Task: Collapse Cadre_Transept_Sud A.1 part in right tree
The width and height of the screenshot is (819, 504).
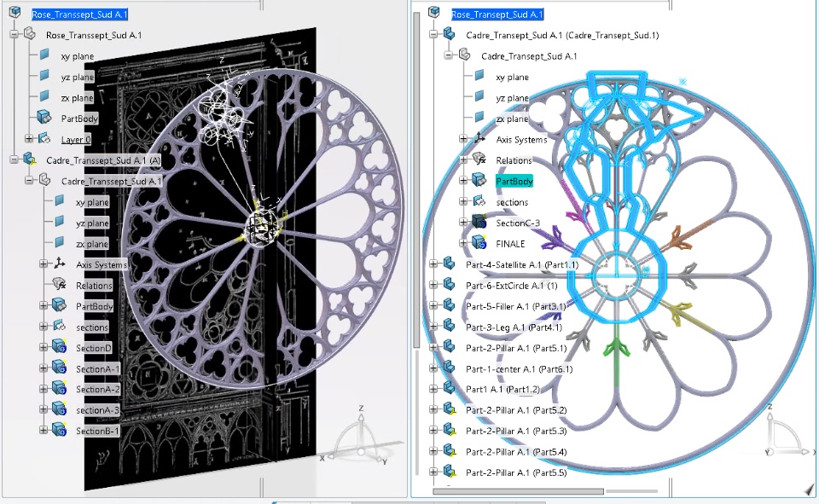Action: [x=449, y=55]
